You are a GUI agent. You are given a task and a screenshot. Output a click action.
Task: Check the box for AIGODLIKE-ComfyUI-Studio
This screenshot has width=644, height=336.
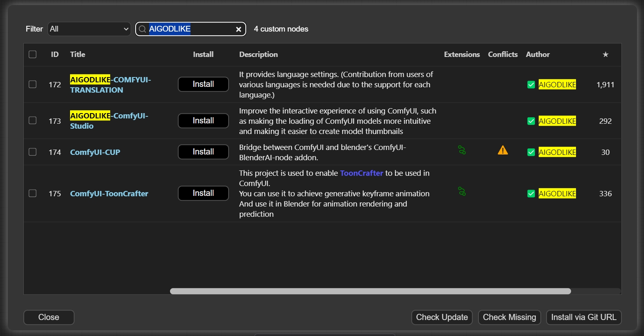pos(33,120)
